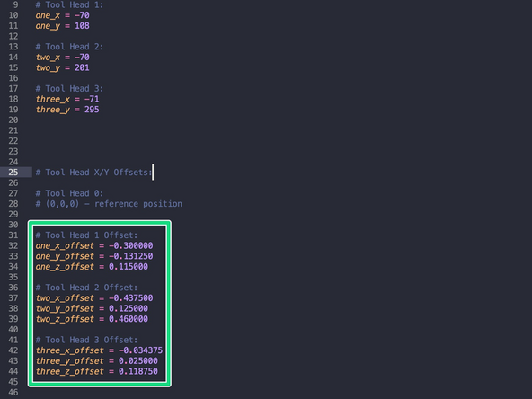The image size is (532, 399).
Task: Click the value 108 of one_y
Action: click(82, 26)
